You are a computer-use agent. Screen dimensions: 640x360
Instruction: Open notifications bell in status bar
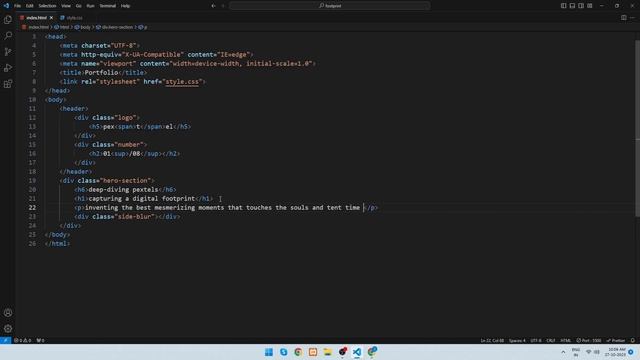[633, 340]
